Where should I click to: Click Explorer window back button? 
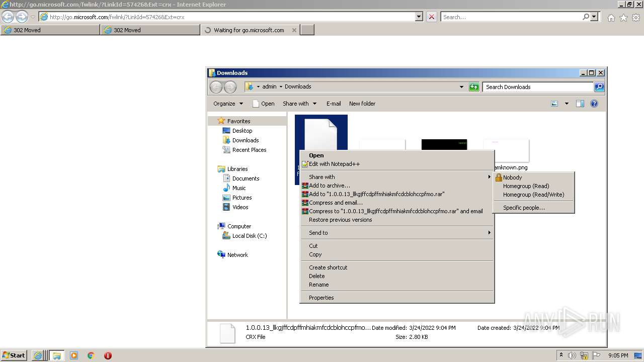coord(216,87)
